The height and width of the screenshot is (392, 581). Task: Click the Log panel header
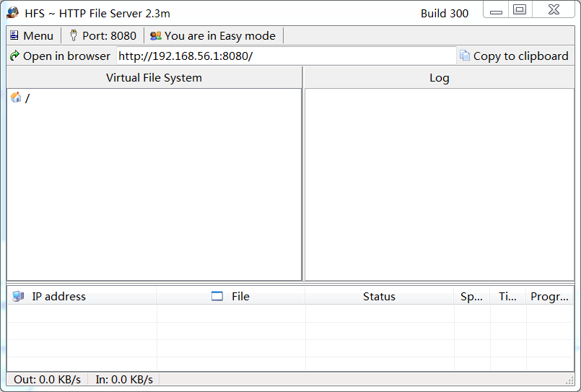coord(439,77)
